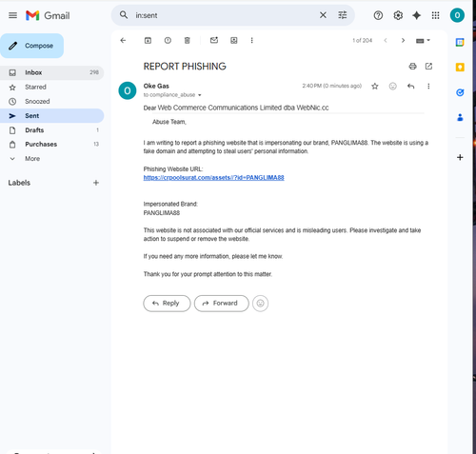This screenshot has width=476, height=454.
Task: Open More options in email toolbar
Action: coord(252,40)
